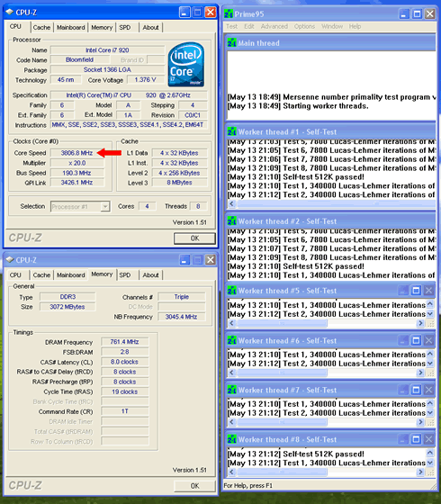Open Mainboard tab in bottom CPU-Z window
Screen dimensions: 441x504
pyautogui.click(x=71, y=275)
